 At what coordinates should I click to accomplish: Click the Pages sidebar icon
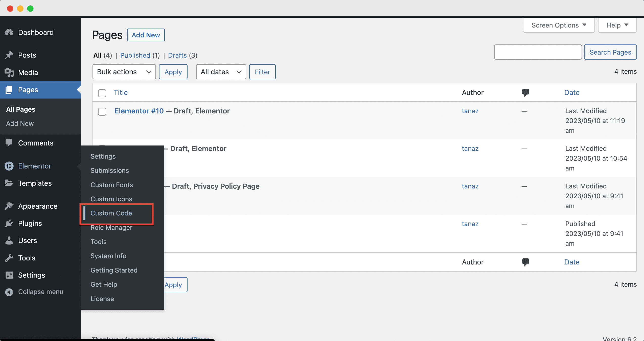coord(9,89)
